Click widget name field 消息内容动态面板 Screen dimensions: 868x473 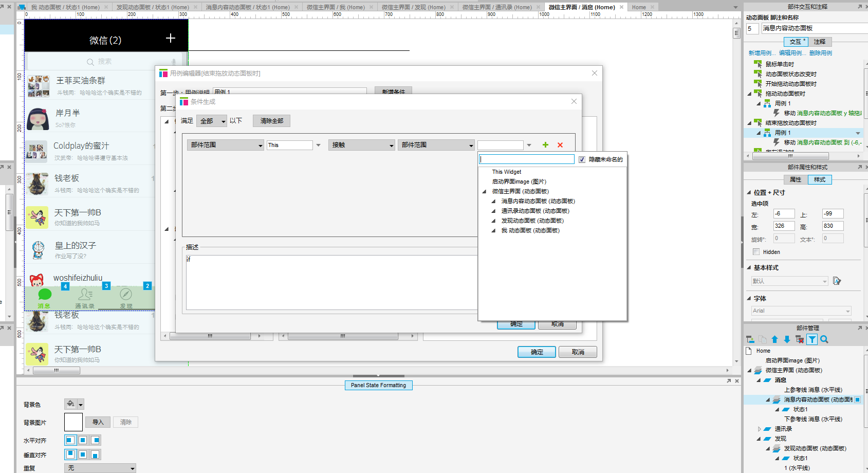[815, 28]
